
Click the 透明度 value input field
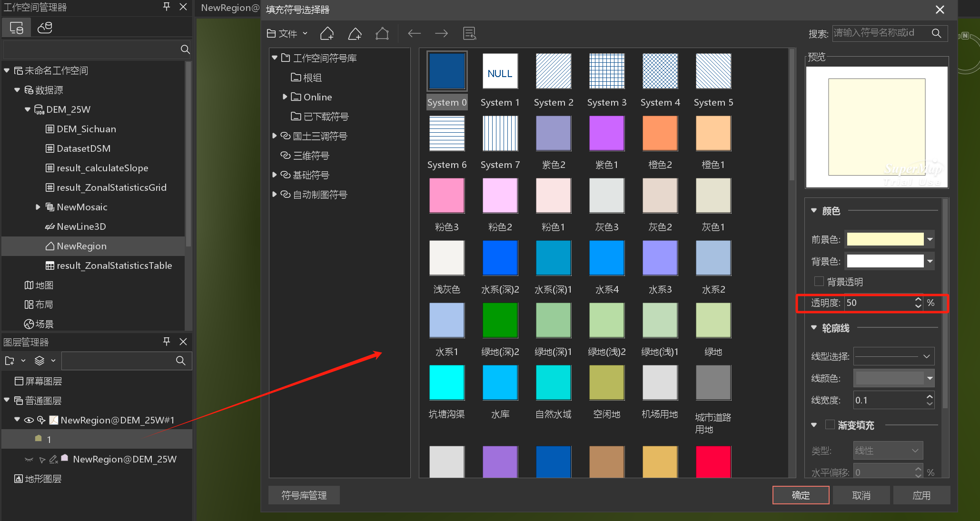pyautogui.click(x=878, y=303)
